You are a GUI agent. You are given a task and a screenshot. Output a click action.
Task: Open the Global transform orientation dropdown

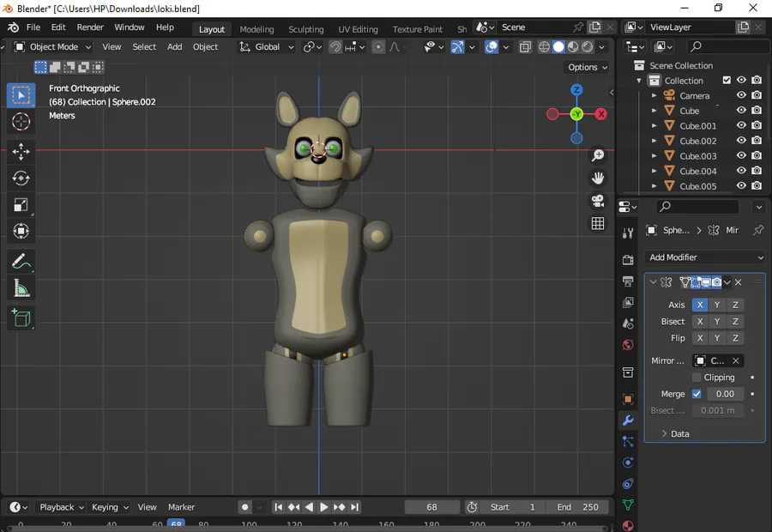tap(267, 47)
